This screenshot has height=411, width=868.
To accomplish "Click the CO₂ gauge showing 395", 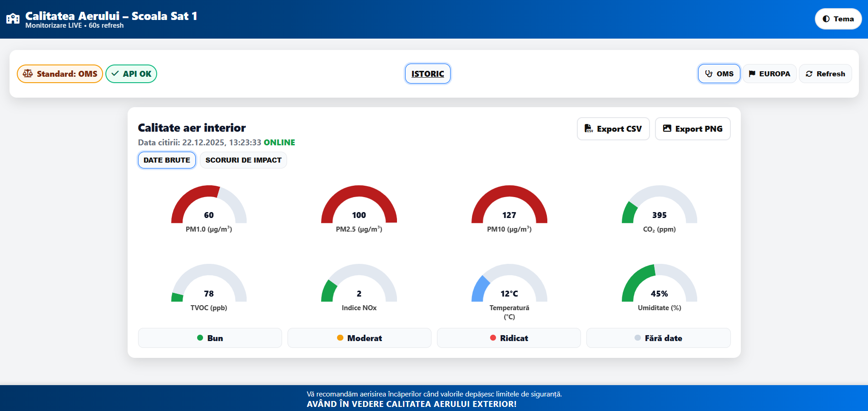I will [659, 207].
